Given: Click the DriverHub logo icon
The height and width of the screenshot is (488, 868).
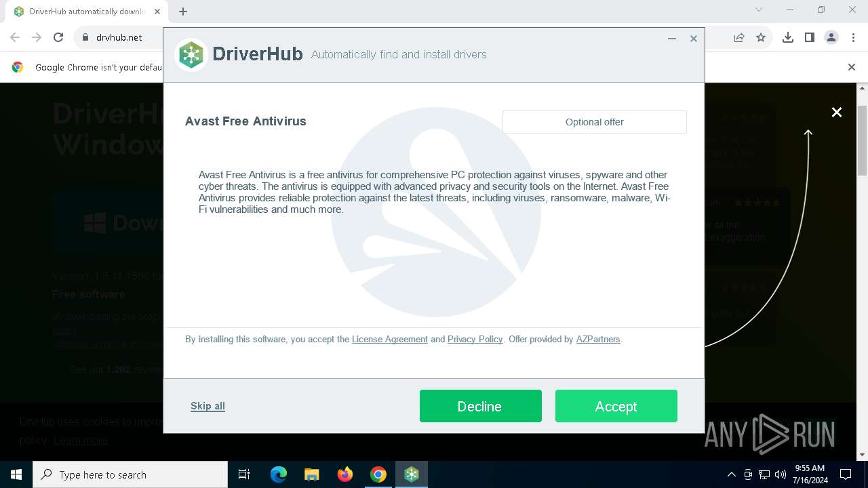Looking at the screenshot, I should (191, 55).
